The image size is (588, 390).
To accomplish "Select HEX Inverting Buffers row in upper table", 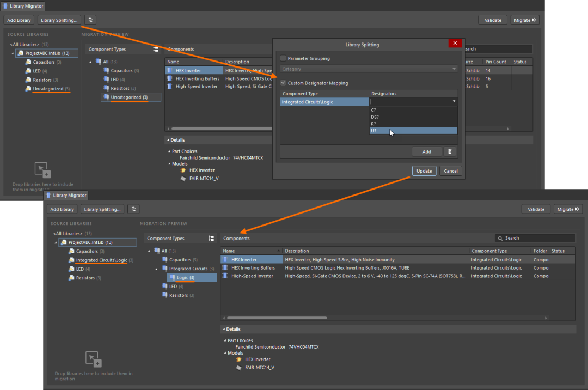I will click(219, 79).
